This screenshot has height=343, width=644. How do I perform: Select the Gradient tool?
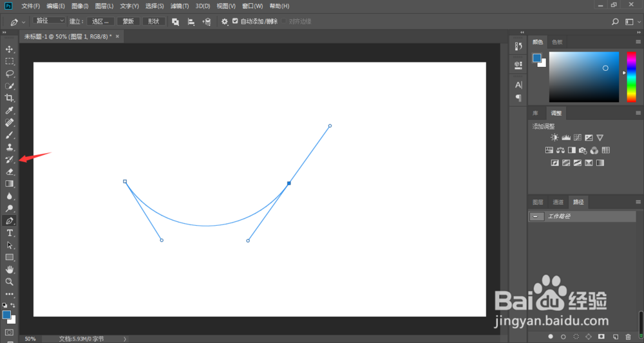coord(10,184)
